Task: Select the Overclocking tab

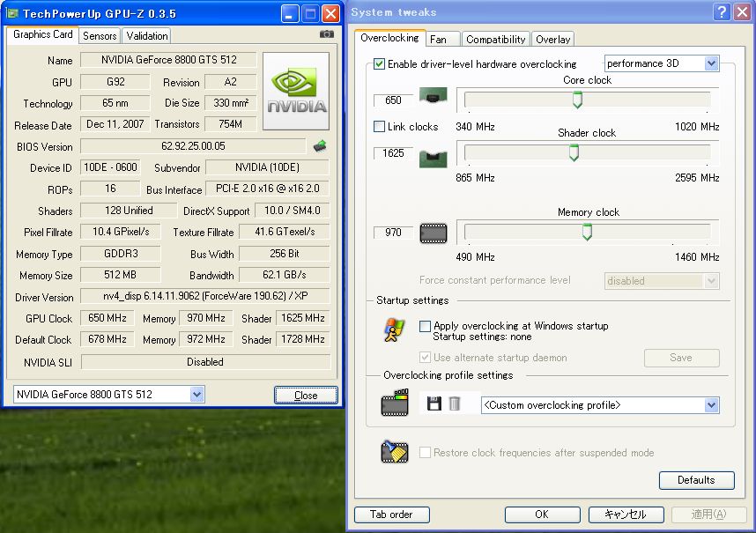Action: 389,38
